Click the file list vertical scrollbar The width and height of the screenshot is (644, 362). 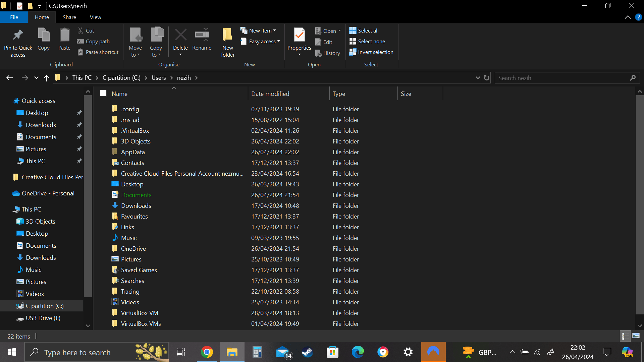(639, 204)
